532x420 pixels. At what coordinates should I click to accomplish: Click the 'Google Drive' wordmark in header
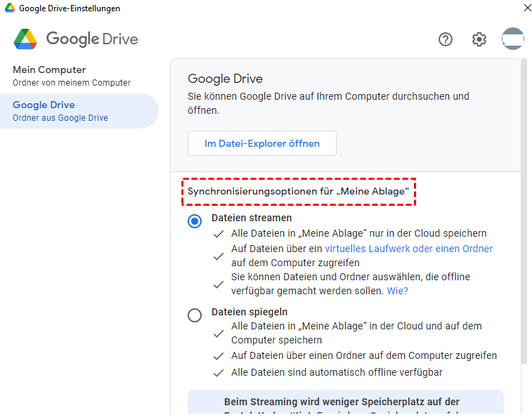pos(92,39)
